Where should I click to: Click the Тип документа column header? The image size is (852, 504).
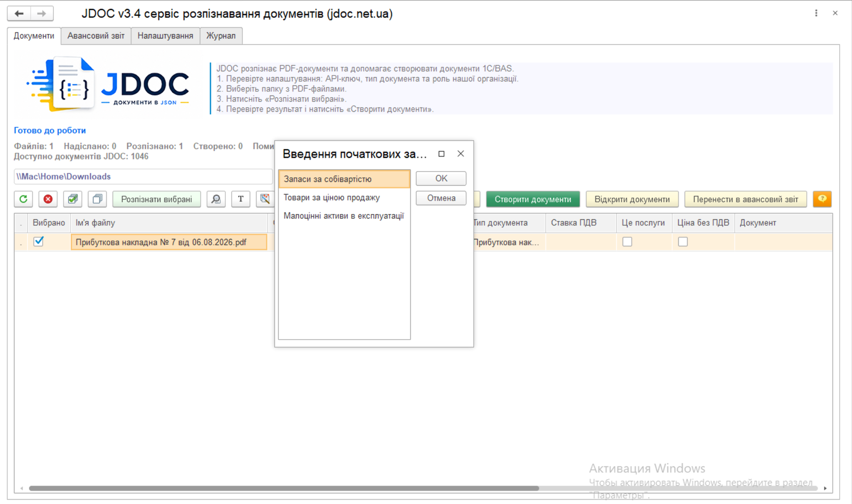[510, 223]
